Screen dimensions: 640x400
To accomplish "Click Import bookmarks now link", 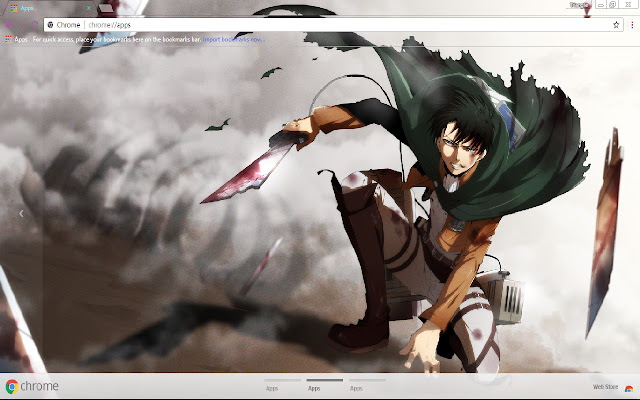I will [233, 40].
